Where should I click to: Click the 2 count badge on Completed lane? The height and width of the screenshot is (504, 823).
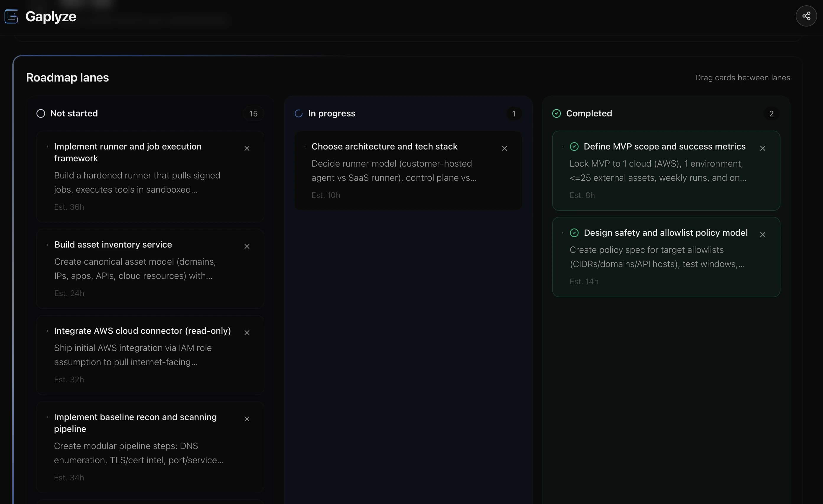coord(771,113)
